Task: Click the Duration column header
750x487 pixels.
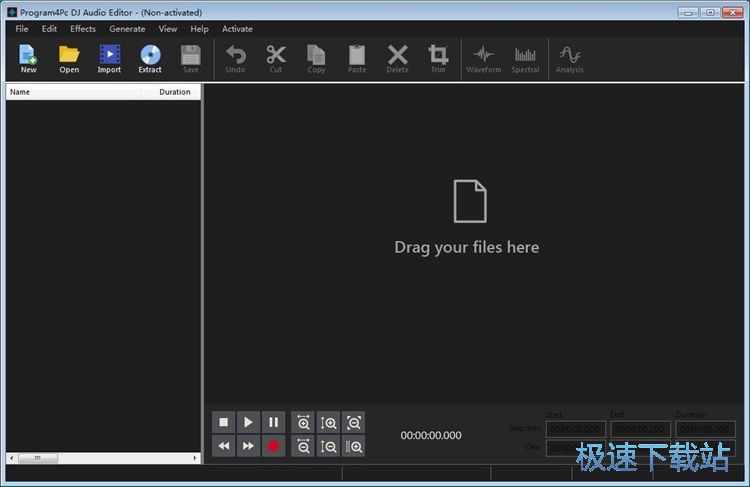Action: pos(174,92)
